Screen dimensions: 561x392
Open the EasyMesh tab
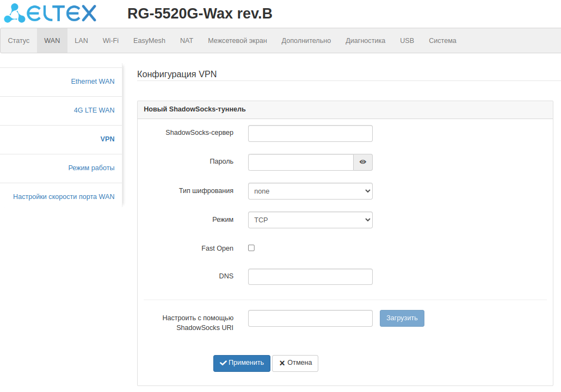point(149,41)
